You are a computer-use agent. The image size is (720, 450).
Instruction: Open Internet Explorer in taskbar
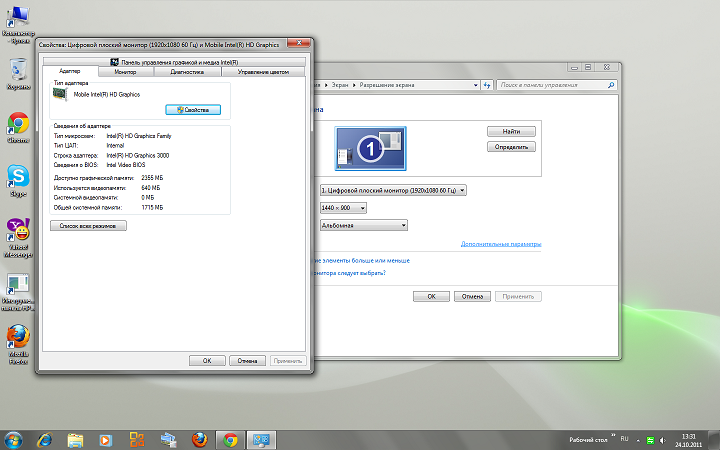[x=45, y=440]
